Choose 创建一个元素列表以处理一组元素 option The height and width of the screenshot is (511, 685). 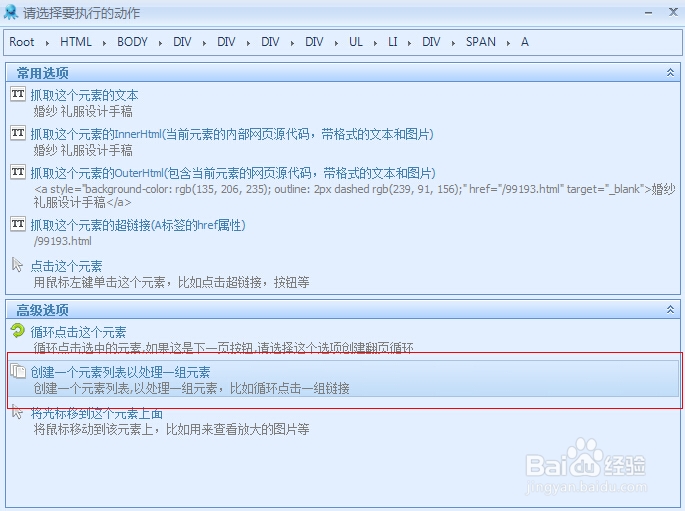[120, 372]
